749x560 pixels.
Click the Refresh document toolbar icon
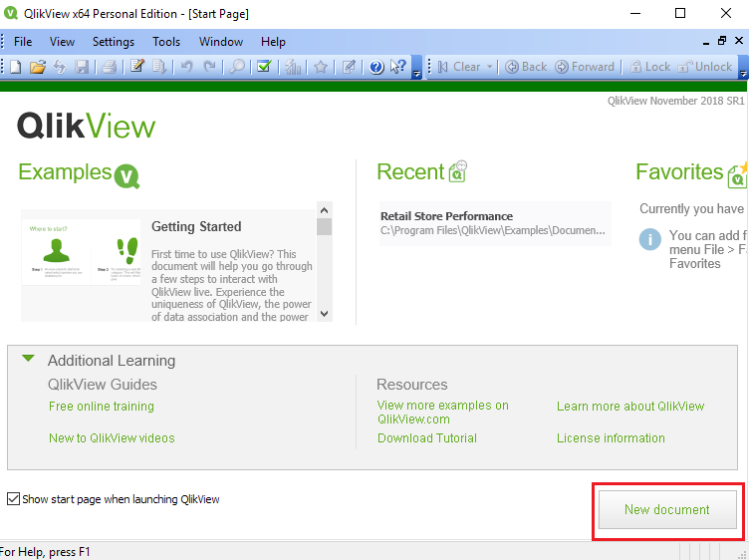(x=60, y=67)
